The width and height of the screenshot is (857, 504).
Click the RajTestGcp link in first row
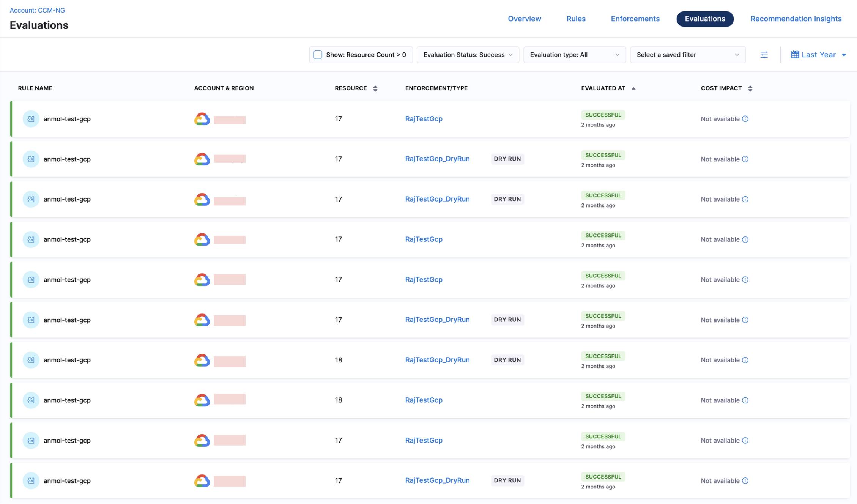click(x=424, y=119)
